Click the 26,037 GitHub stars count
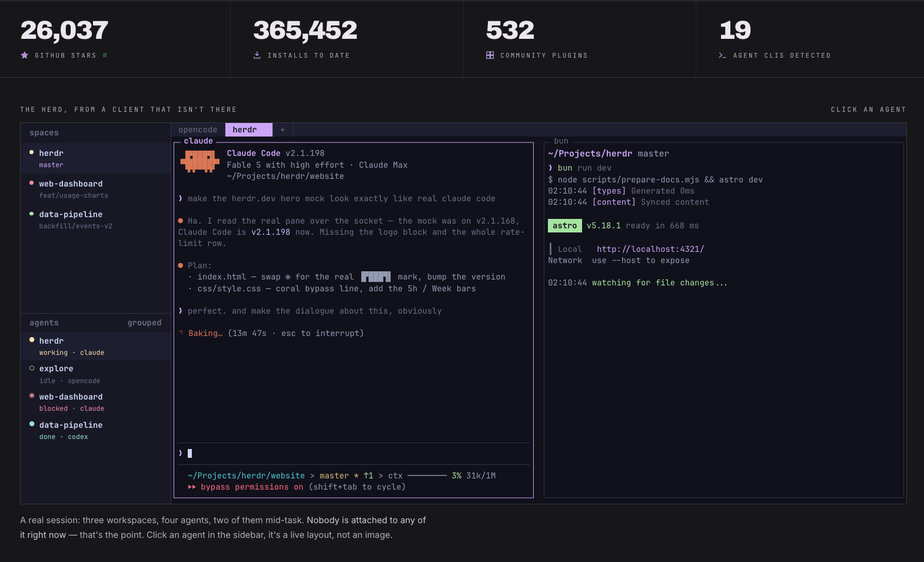The image size is (924, 562). (x=65, y=30)
